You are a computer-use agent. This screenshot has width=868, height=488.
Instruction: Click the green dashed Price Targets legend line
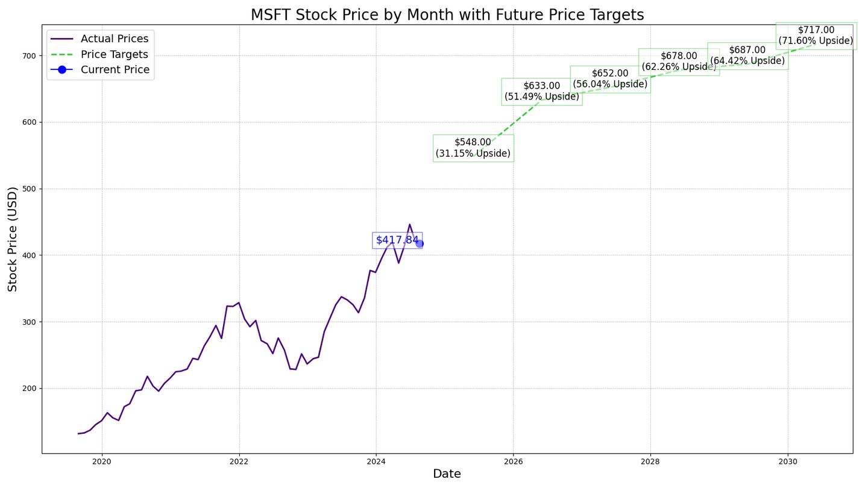(62, 54)
